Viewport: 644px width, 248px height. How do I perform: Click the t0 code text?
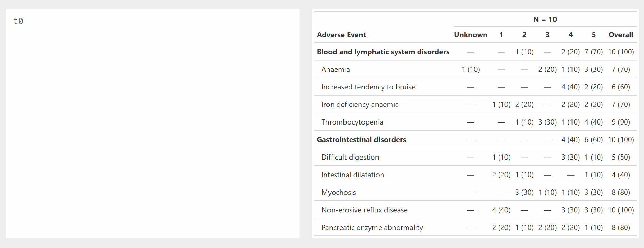click(x=18, y=21)
